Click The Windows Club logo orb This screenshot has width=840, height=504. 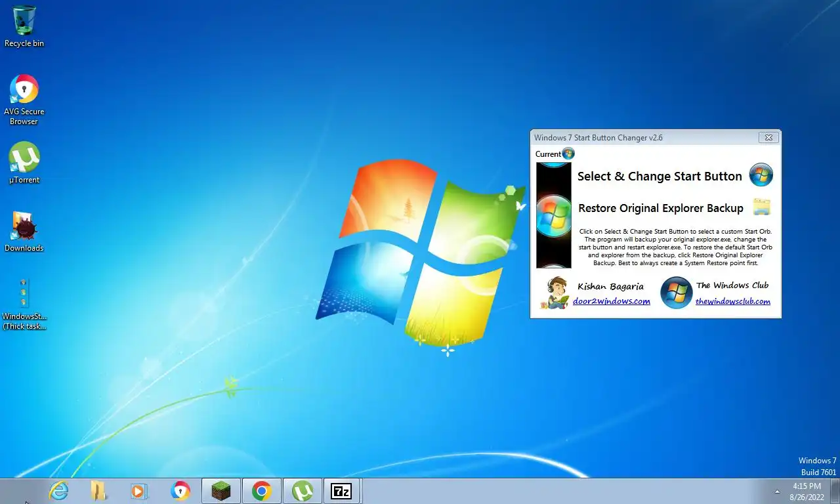676,293
